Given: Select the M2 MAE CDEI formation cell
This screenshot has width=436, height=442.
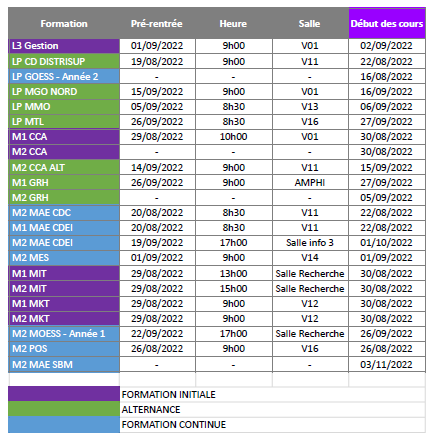Looking at the screenshot, I should [64, 243].
